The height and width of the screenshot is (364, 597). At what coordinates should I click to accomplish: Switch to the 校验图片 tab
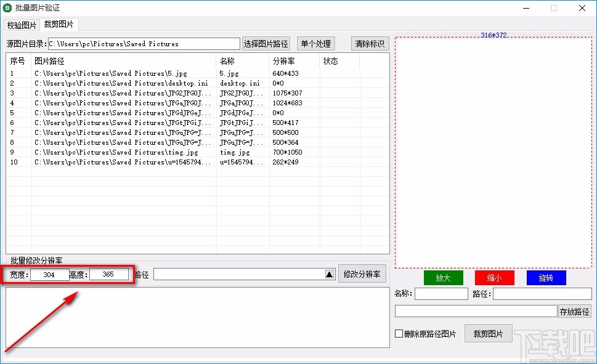coord(22,25)
